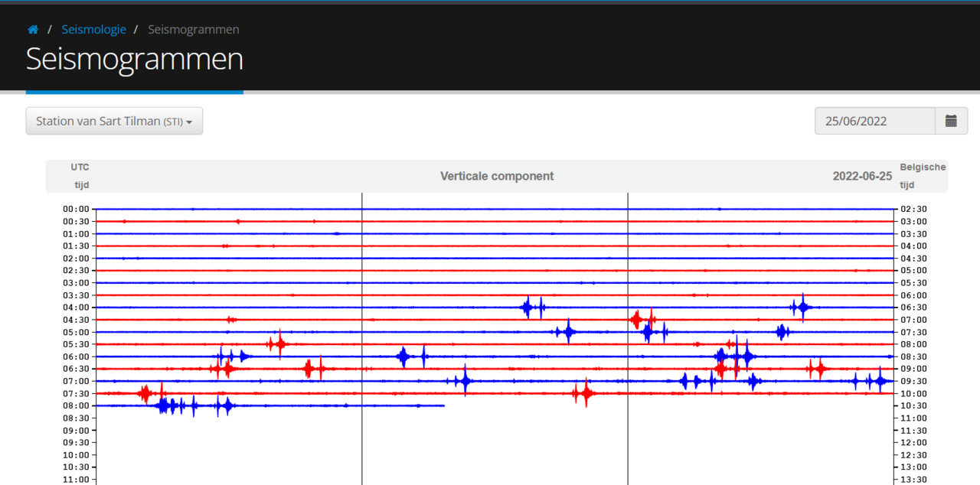This screenshot has width=980, height=485.
Task: Click the 05:30 UTC row label
Action: pyautogui.click(x=77, y=344)
